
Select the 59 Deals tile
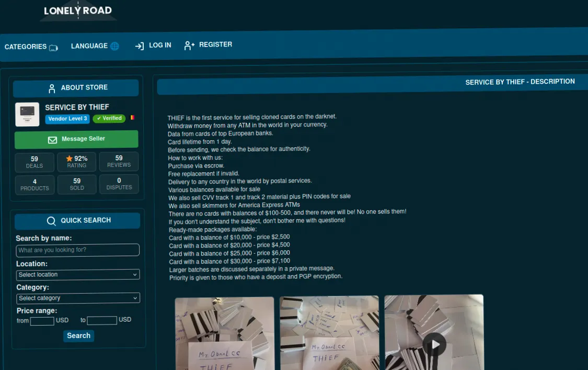click(x=34, y=162)
